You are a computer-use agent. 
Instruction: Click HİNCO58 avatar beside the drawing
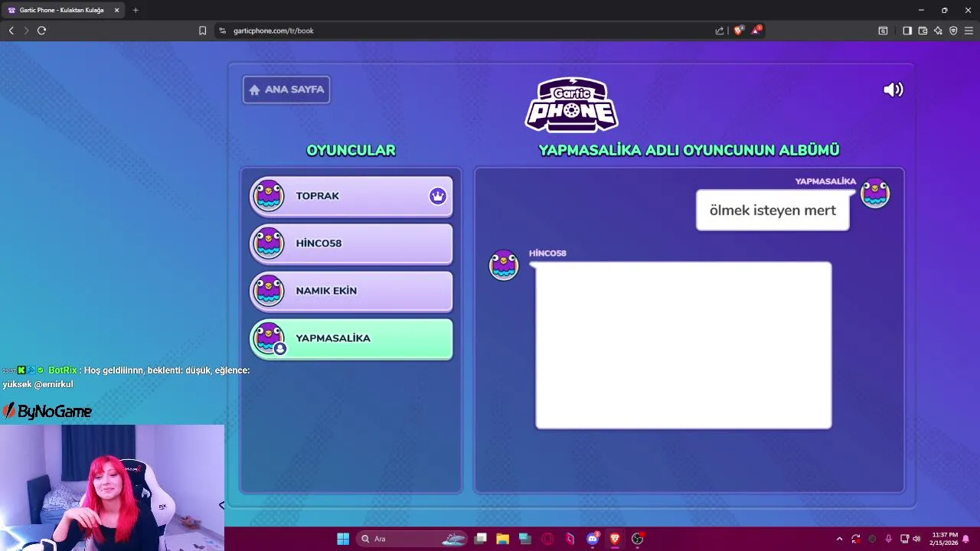(504, 265)
